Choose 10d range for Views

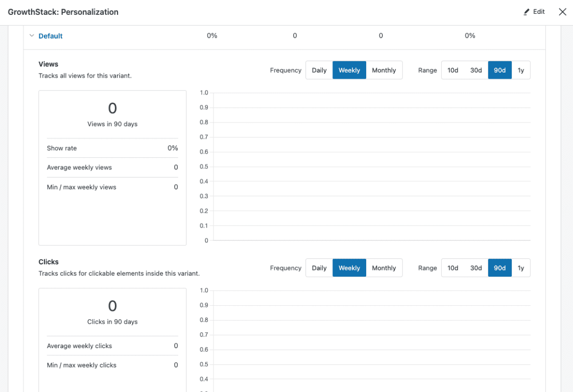tap(453, 70)
